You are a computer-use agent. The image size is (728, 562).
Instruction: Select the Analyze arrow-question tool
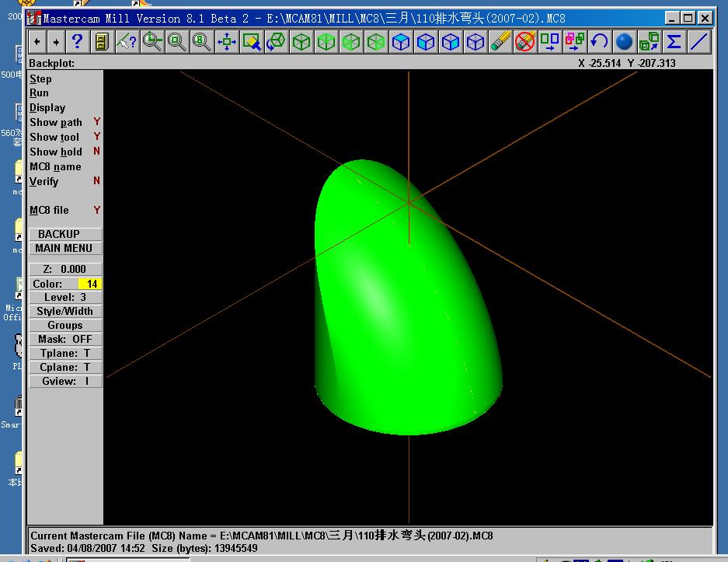click(x=127, y=42)
